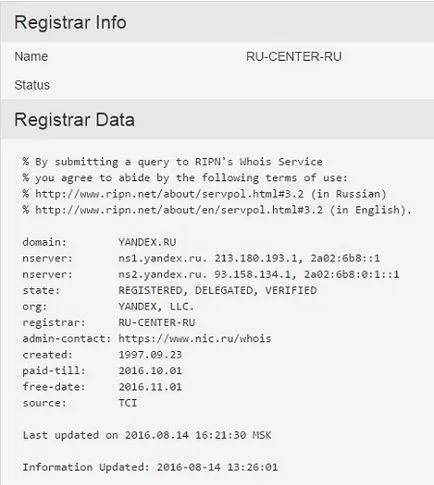Open the Russian servpol.html#3.2 URL
This screenshot has width=434, height=485.
tap(170, 194)
